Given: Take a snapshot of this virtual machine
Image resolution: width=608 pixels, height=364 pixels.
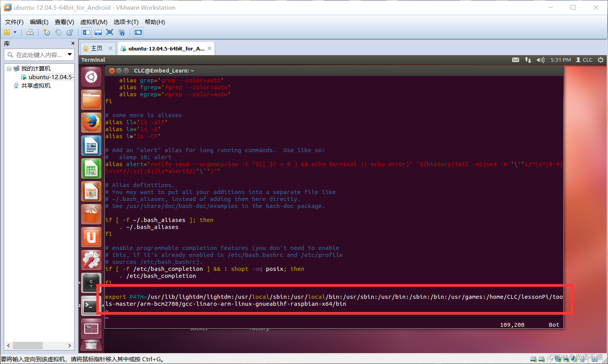Looking at the screenshot, I should coord(47,32).
